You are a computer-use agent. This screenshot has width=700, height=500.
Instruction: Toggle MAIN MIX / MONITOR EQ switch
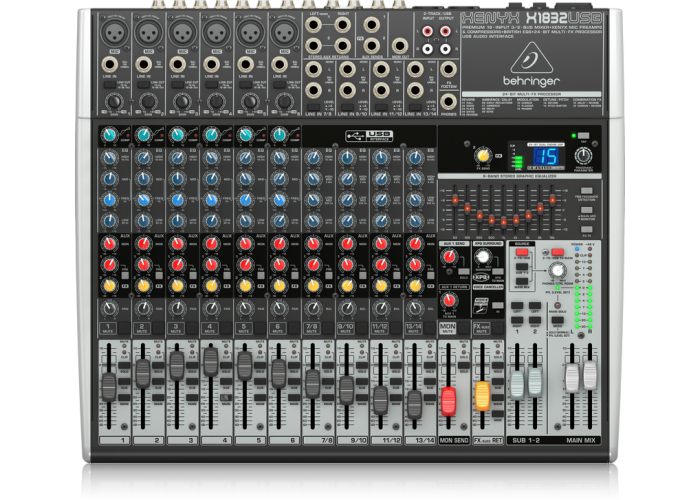click(x=586, y=210)
